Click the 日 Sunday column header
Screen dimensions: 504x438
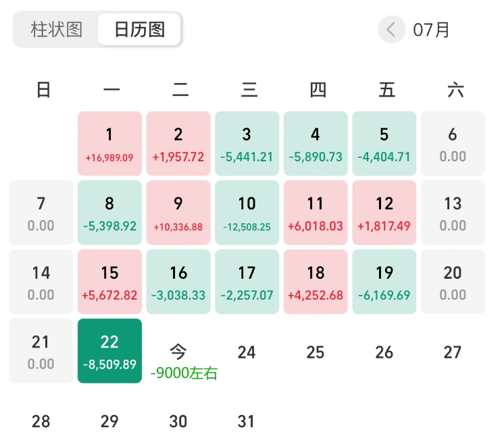click(43, 90)
